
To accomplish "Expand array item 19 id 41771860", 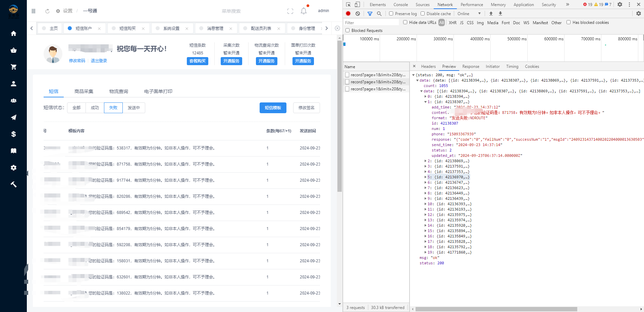I will pos(426,253).
